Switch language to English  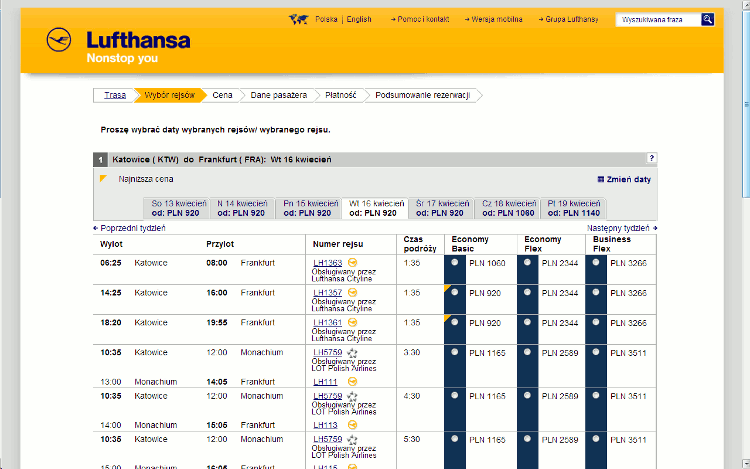coord(359,19)
